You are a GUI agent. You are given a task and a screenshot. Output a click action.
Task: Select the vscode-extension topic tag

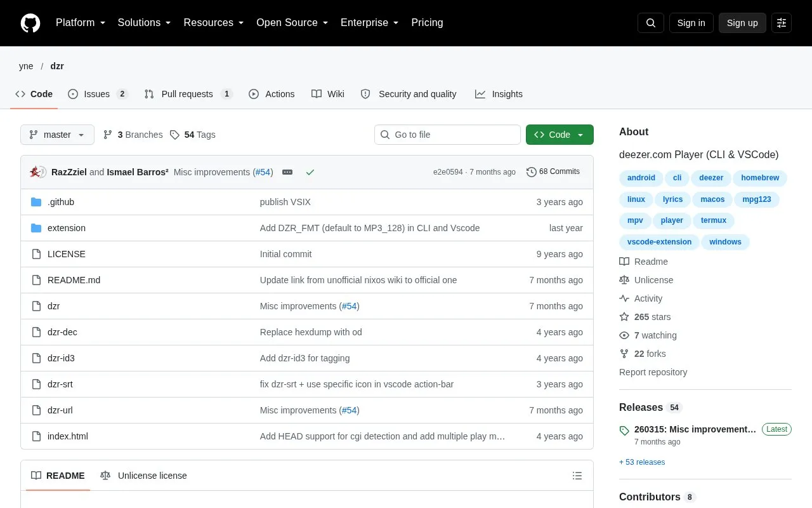659,242
